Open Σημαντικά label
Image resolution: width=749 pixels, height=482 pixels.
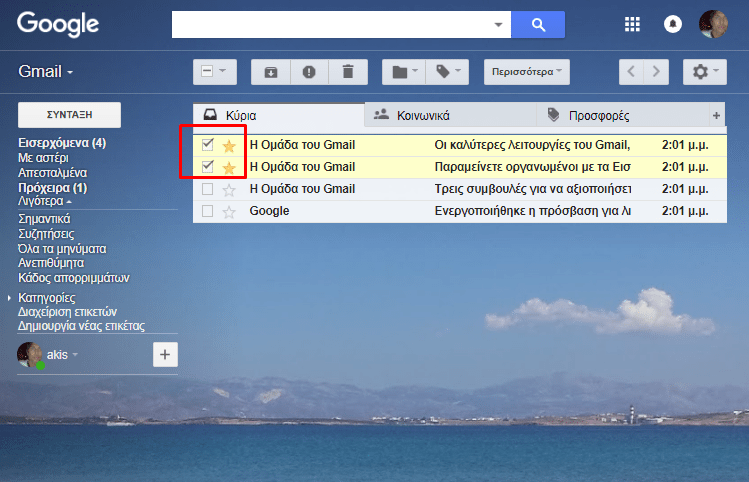(44, 219)
